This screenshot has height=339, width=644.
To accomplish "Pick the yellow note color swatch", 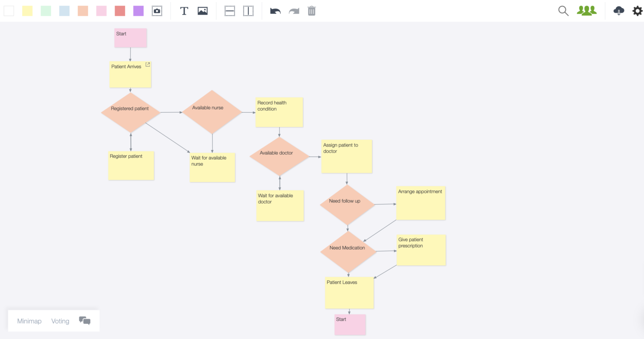I will click(x=27, y=10).
